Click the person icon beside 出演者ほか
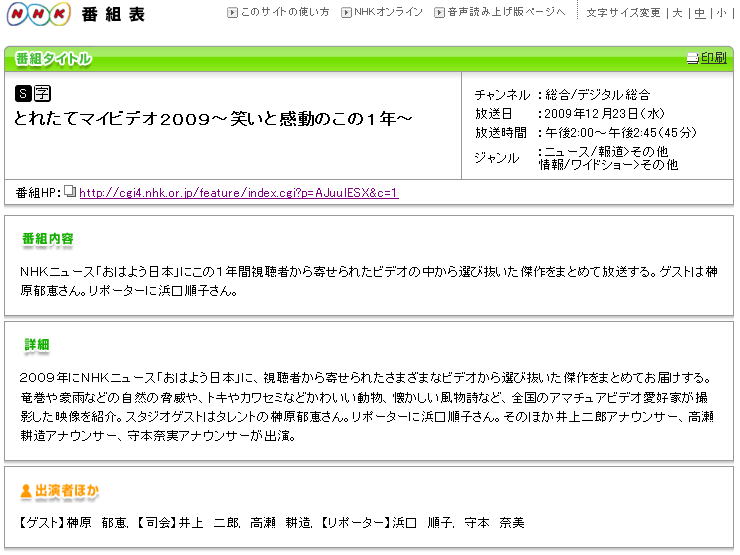This screenshot has height=555, width=740. click(25, 491)
